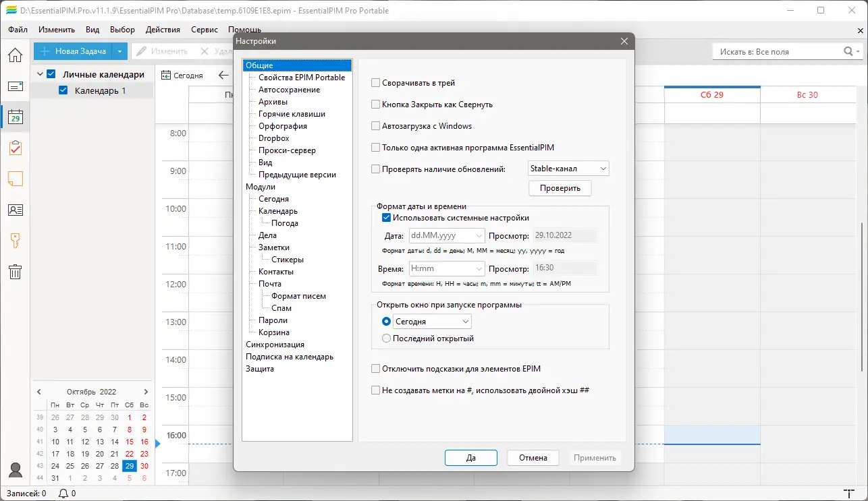Toggle the Календарь 1 checkbox
The height and width of the screenshot is (501, 868).
click(x=63, y=90)
